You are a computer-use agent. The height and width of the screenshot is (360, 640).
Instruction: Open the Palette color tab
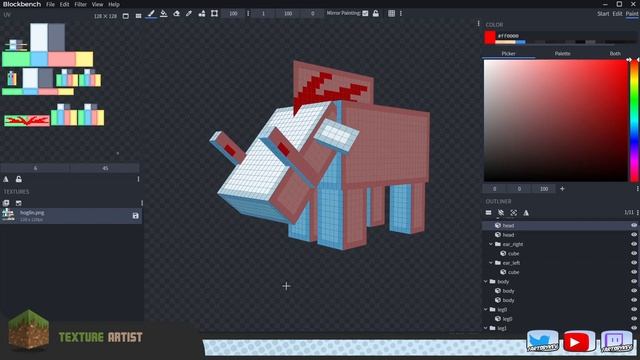coord(562,53)
